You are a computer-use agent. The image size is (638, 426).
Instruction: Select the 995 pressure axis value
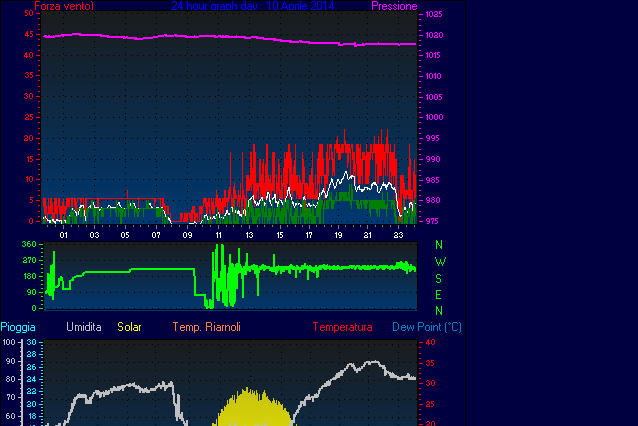(x=433, y=138)
